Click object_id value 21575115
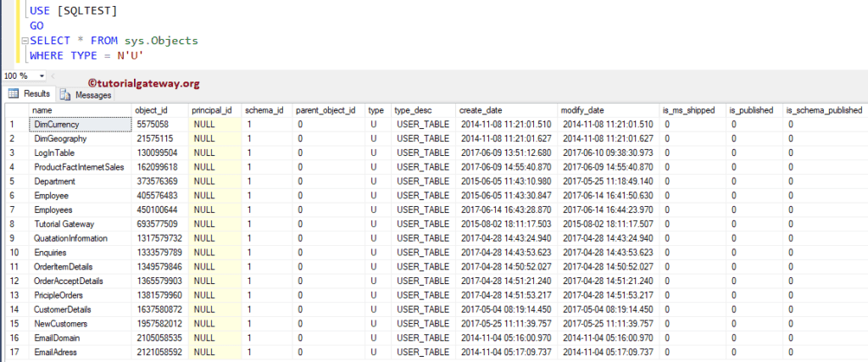Viewport: 868px width, 362px height. click(x=160, y=139)
